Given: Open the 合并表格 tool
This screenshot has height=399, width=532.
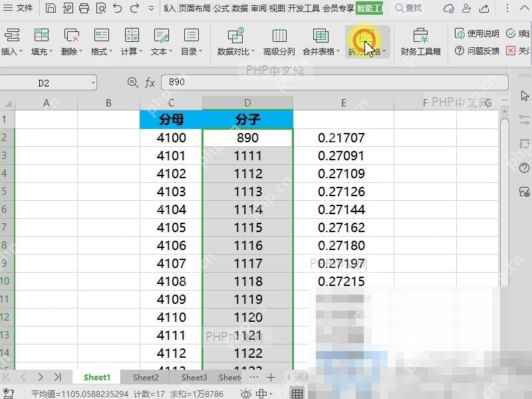Looking at the screenshot, I should click(x=321, y=42).
